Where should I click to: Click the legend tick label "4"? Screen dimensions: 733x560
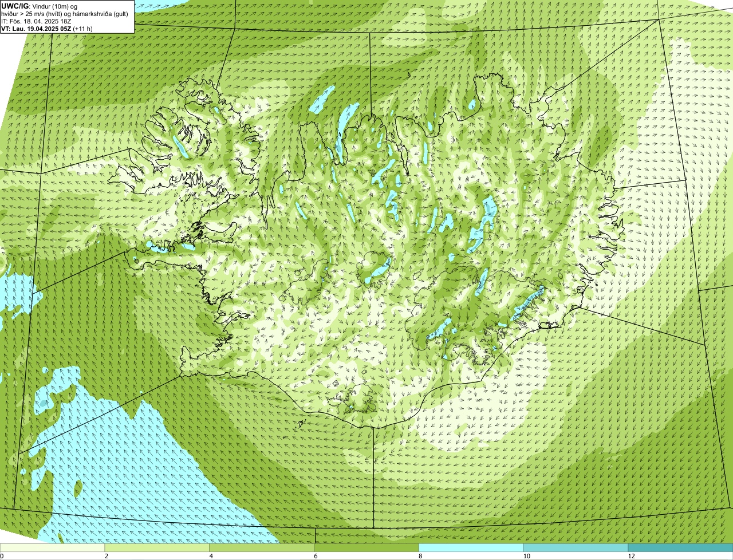pyautogui.click(x=211, y=556)
